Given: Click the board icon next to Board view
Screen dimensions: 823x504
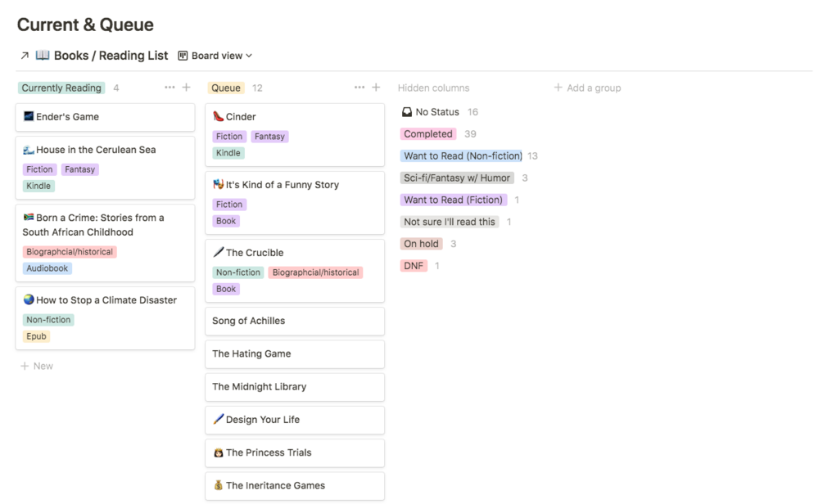Looking at the screenshot, I should tap(183, 56).
